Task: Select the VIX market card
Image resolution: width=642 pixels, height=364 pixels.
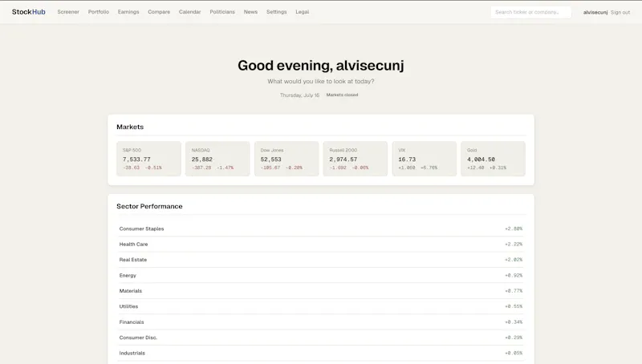Action: coord(425,159)
